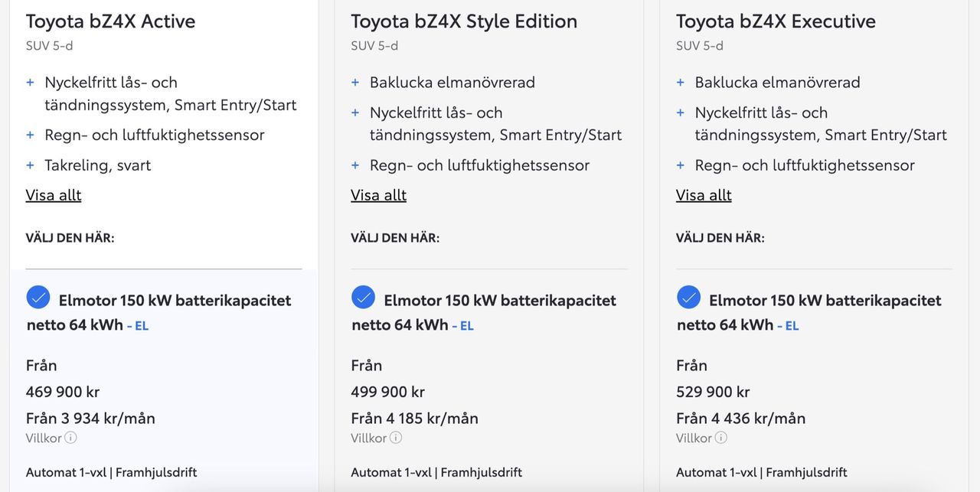
Task: Click Från 4 436 kr/mån monthly price
Action: [740, 419]
